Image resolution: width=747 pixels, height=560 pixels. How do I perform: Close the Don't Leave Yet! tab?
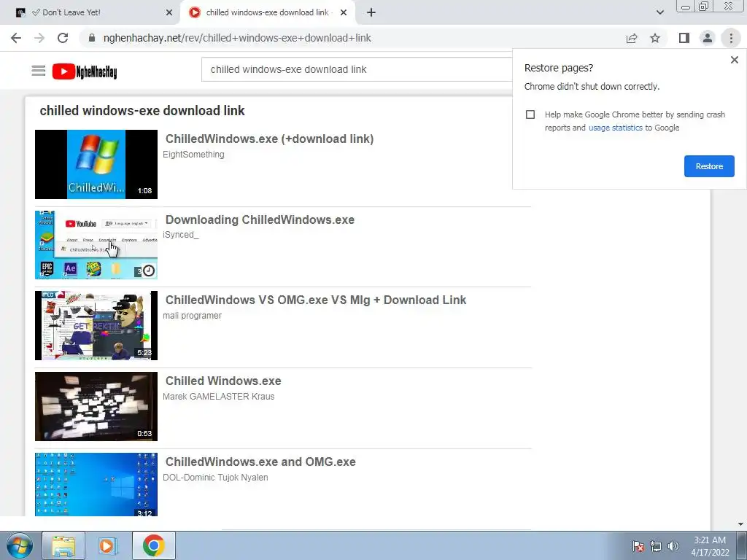tap(169, 13)
